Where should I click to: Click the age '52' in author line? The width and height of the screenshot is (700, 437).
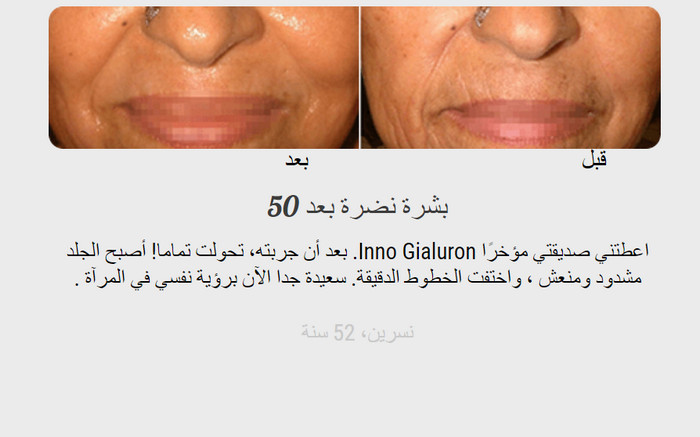(x=344, y=333)
